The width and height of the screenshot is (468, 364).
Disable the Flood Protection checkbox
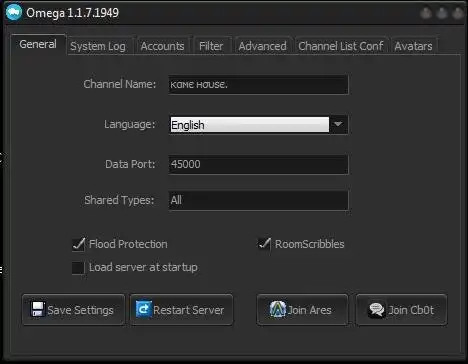tap(79, 244)
